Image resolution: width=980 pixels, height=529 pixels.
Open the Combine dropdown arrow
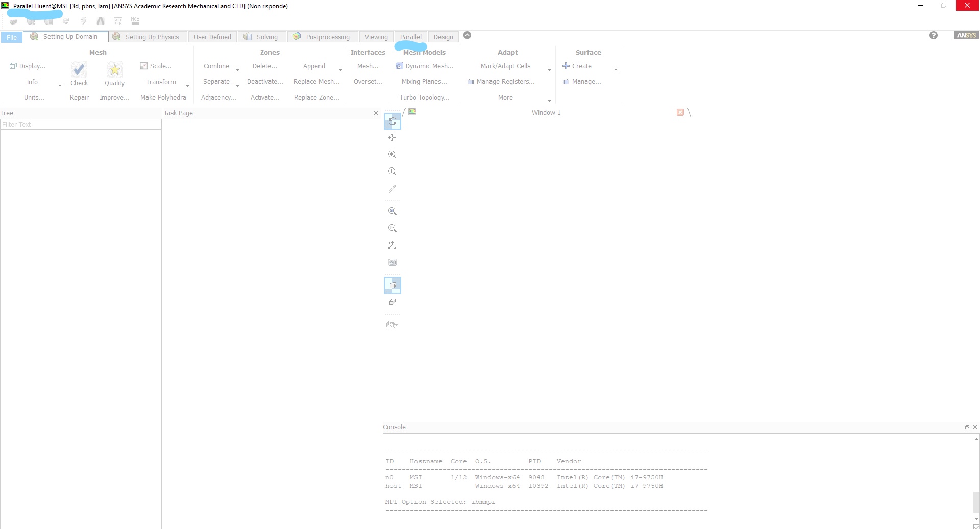point(237,69)
